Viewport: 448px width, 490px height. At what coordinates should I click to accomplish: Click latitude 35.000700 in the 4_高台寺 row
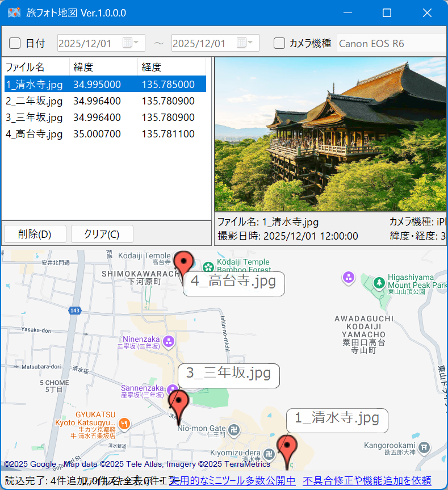(x=97, y=134)
